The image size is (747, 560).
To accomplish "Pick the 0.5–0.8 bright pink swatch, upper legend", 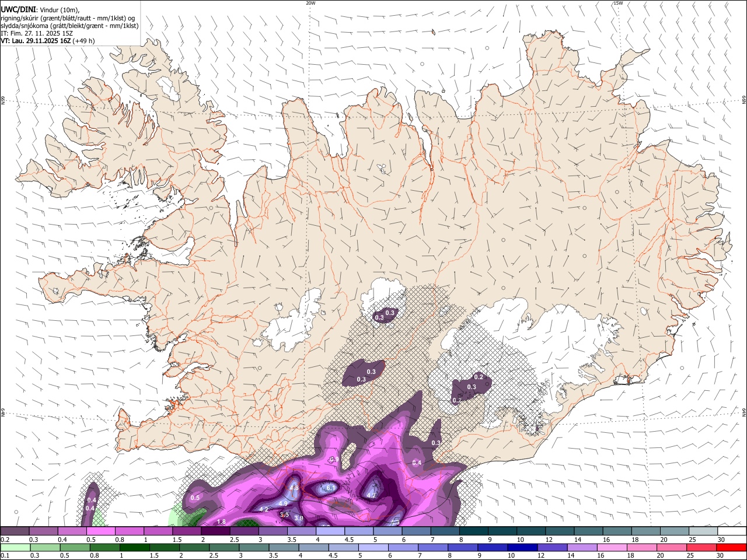I will point(101,531).
